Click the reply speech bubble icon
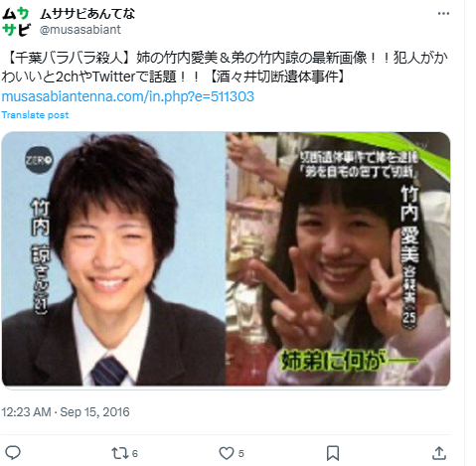Screen dimensions: 476x466 13,453
